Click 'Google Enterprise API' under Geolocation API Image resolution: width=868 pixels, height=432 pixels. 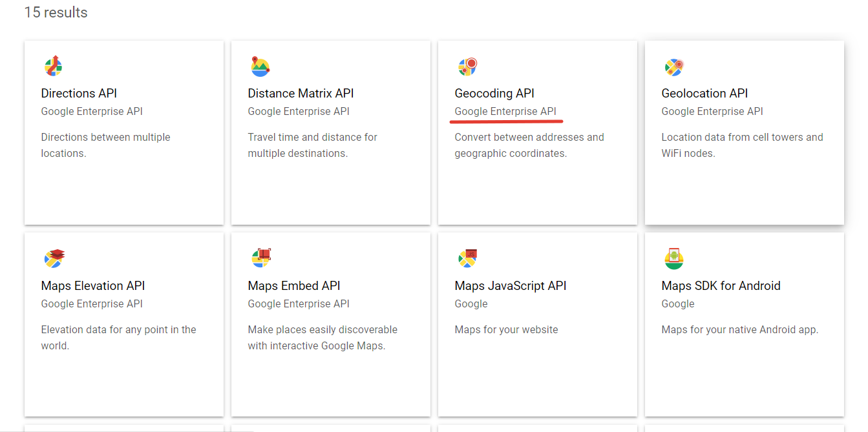point(712,111)
